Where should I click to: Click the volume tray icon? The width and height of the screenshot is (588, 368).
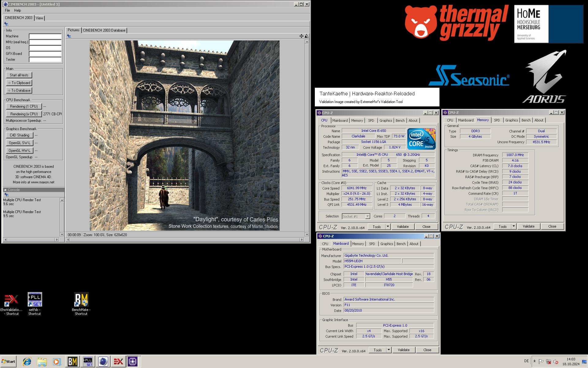coord(556,362)
